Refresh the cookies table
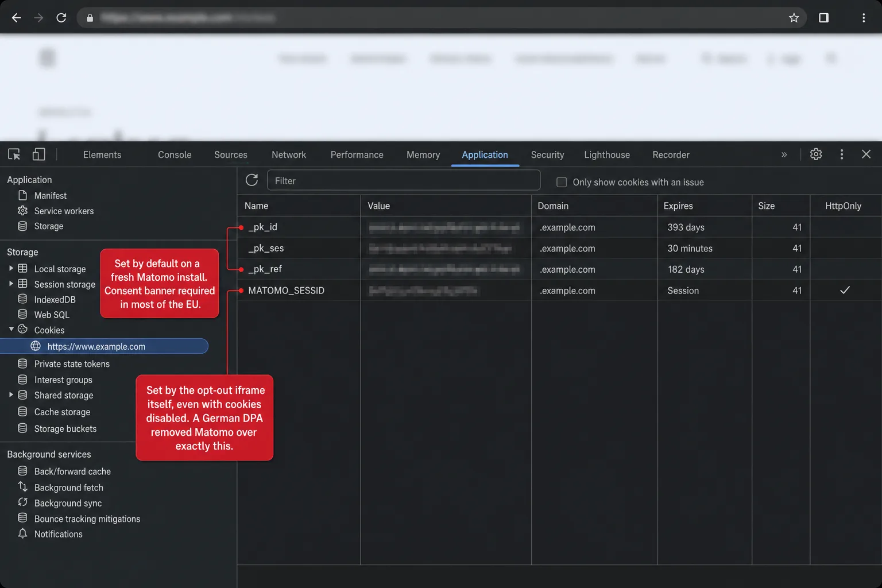 coord(252,180)
